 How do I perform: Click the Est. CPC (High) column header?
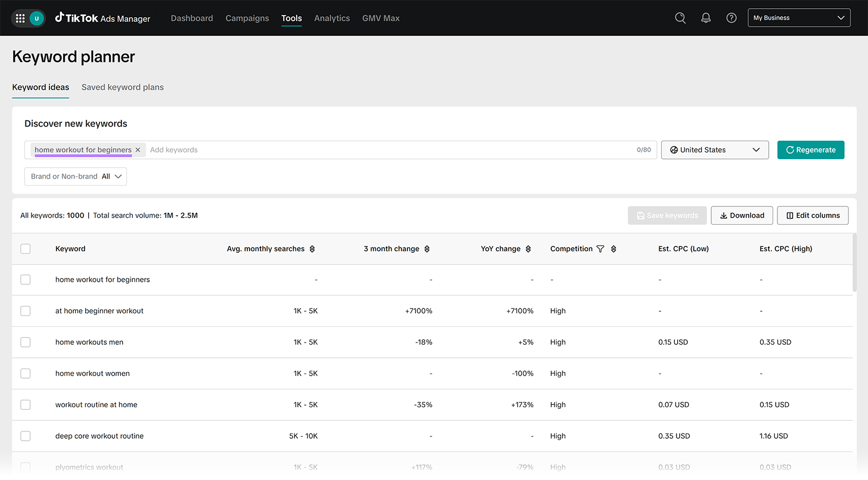[x=786, y=249]
